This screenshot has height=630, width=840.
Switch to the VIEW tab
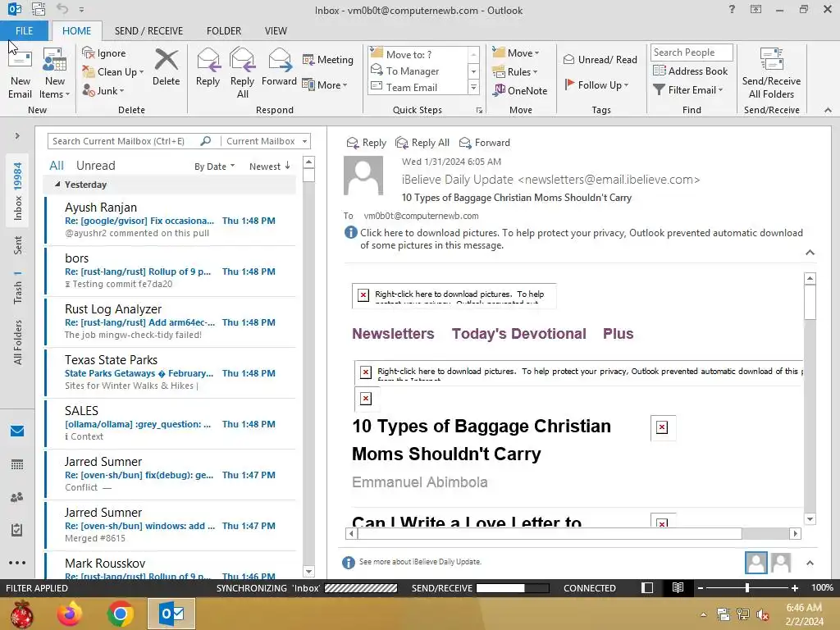(x=276, y=30)
